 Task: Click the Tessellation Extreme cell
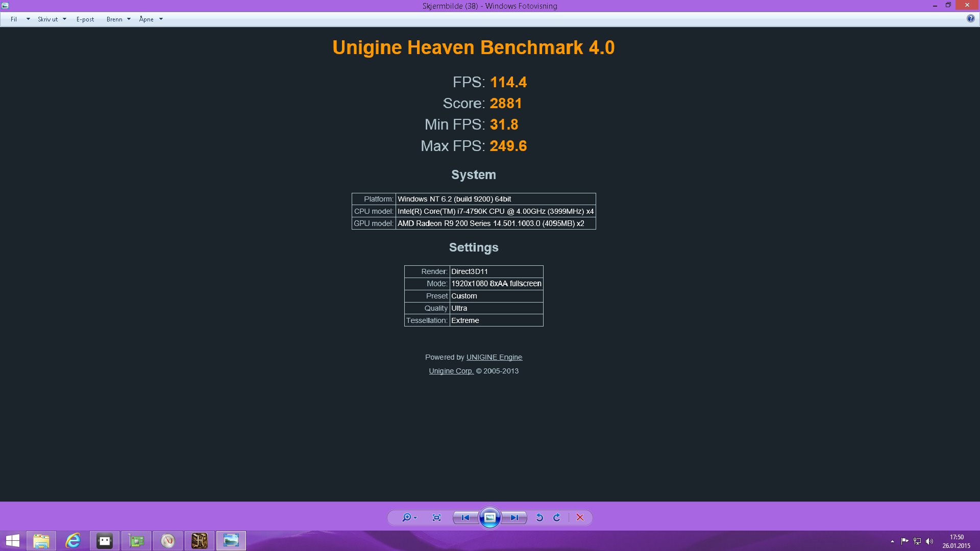(496, 320)
